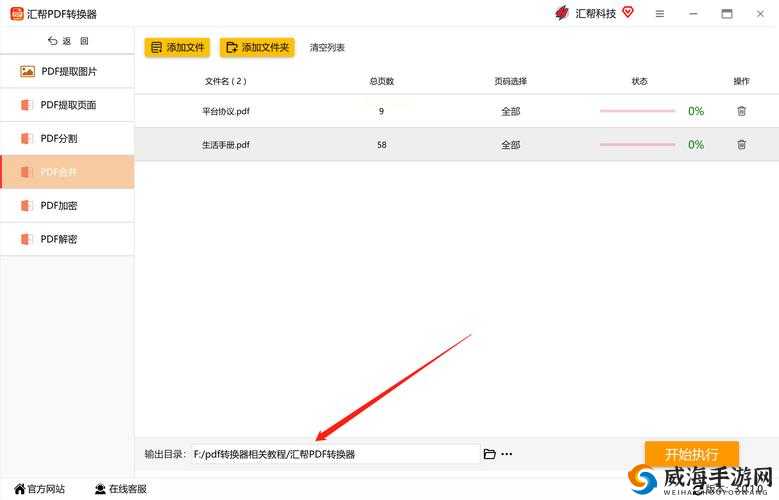Click the 状态 column header
Screen dimensions: 779x500
(639, 81)
